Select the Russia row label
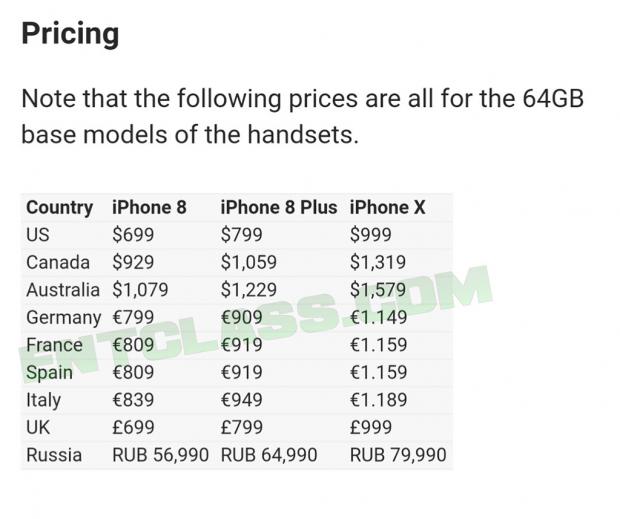Image resolution: width=620 pixels, height=519 pixels. (54, 455)
